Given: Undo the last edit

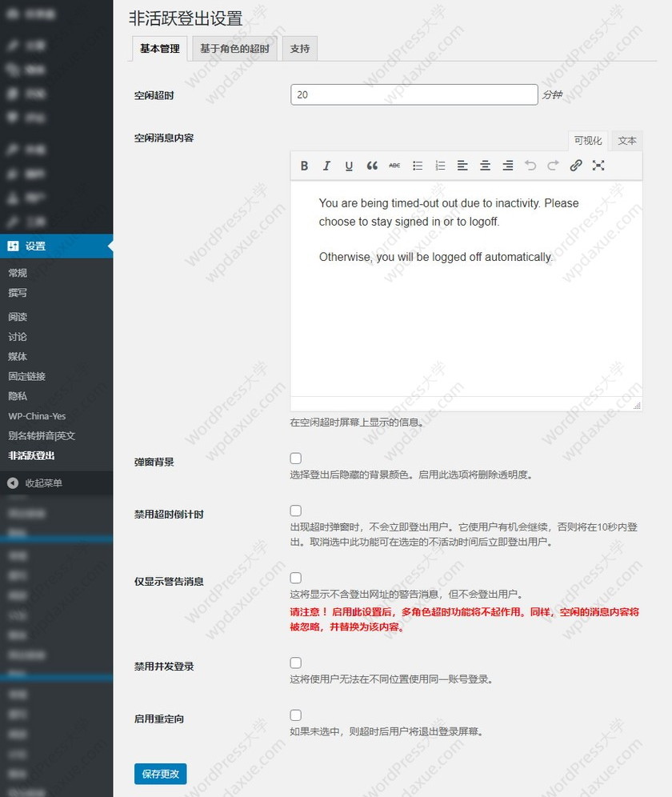Looking at the screenshot, I should click(530, 166).
